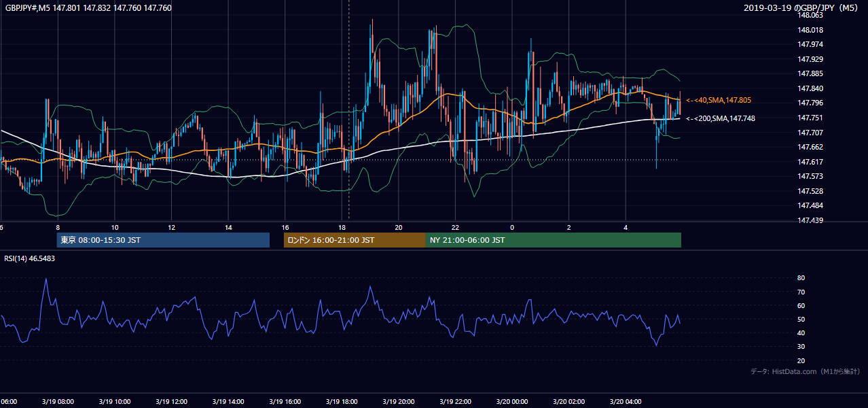Click the 3/19 20:00 date axis label
This screenshot has width=868, height=408.
399,402
